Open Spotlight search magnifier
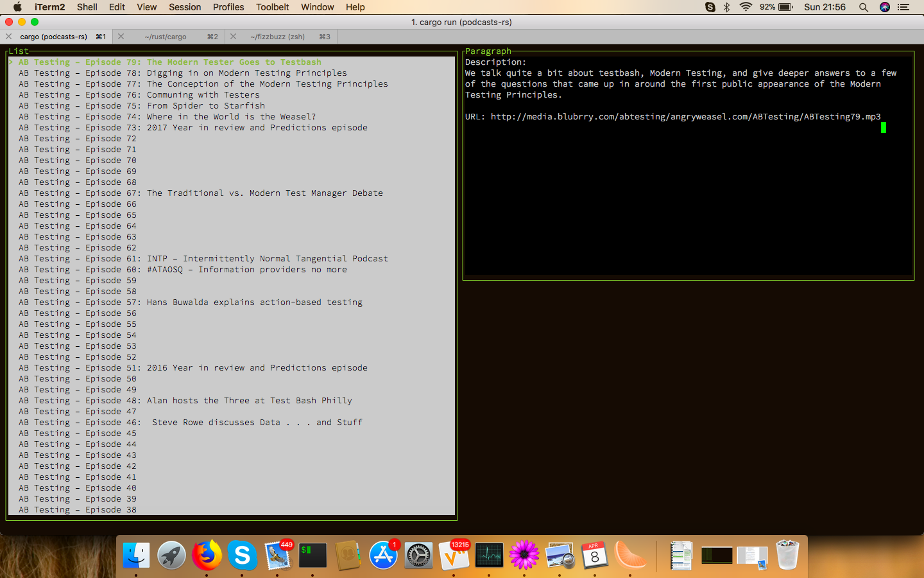 point(864,7)
